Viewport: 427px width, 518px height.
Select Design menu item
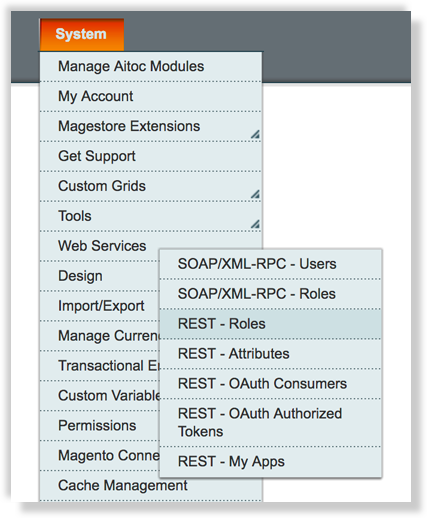click(100, 276)
